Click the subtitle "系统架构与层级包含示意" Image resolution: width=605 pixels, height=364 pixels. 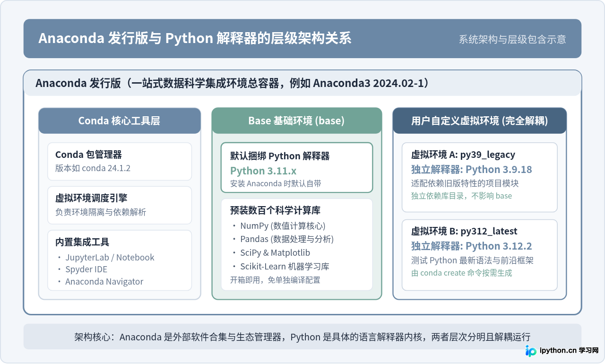coord(512,39)
